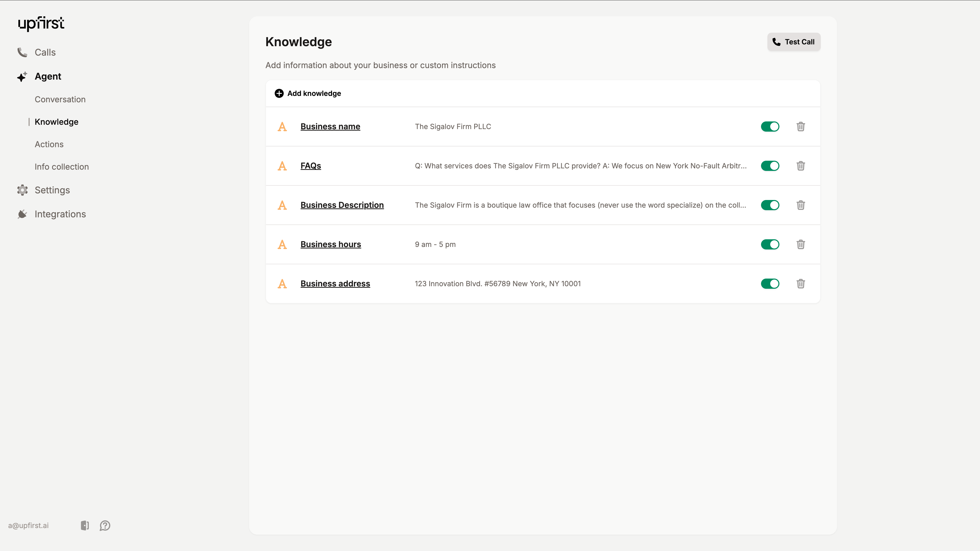This screenshot has height=551, width=980.
Task: Collapse the Agent section in sidebar
Action: 47,77
